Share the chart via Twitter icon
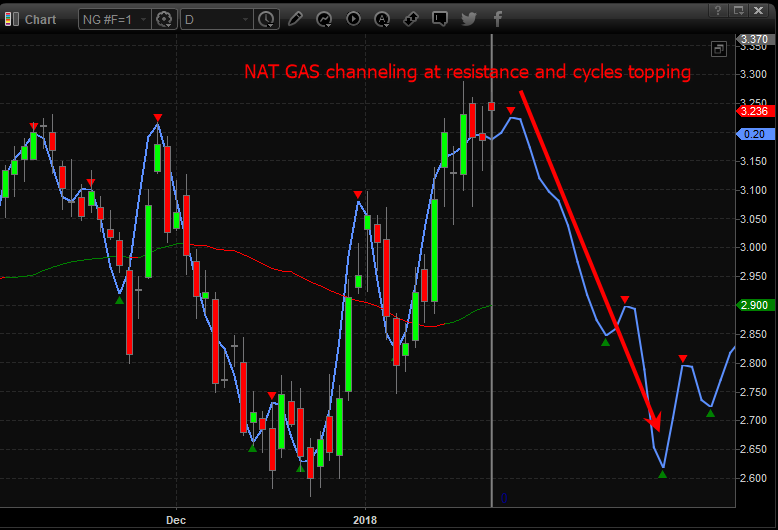Screen dimensions: 778x530 coord(469,19)
